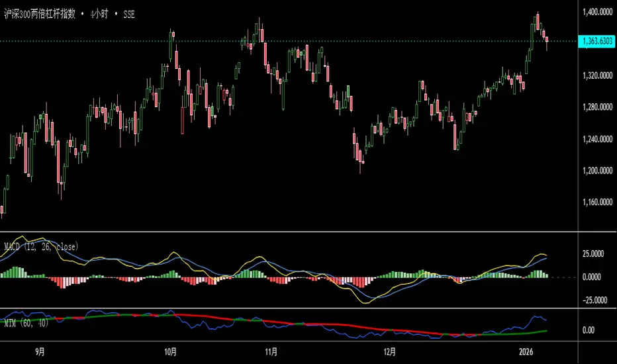617x364 pixels.
Task: Click the -25.0000 MACD scale label
Action: [594, 300]
